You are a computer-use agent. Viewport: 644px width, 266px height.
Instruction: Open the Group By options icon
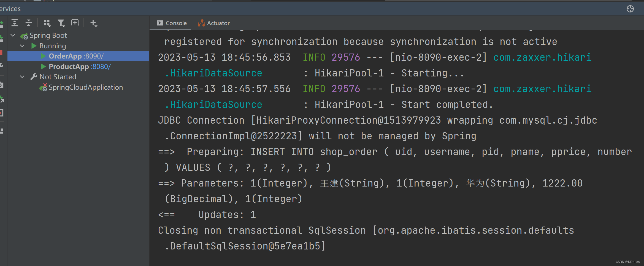(x=47, y=23)
